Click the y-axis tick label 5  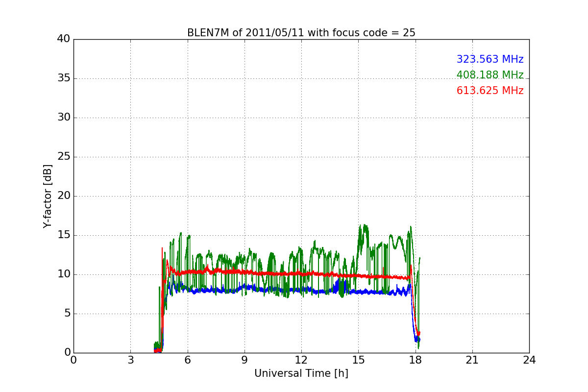(67, 314)
